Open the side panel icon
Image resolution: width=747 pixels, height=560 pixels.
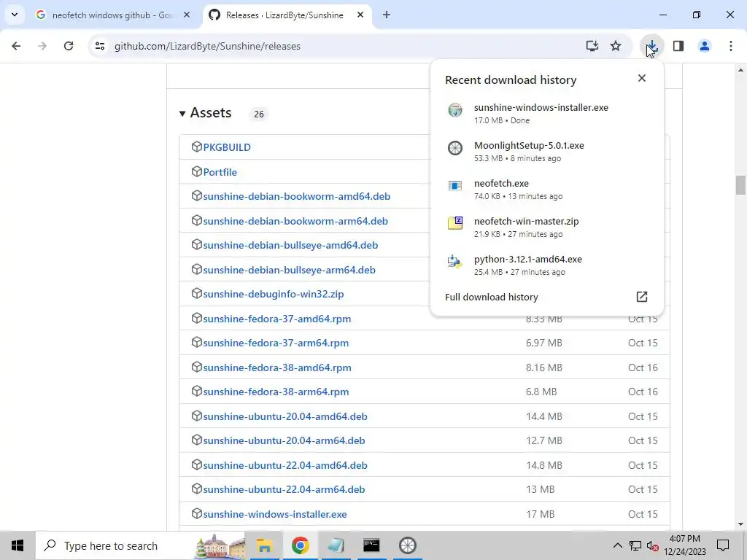click(x=678, y=46)
